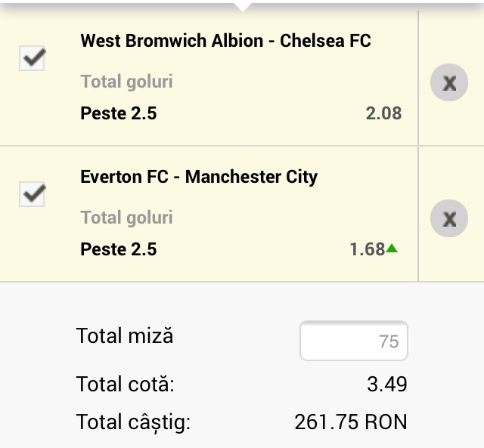Click the Total câștig label
Image resolution: width=484 pixels, height=448 pixels.
133,422
